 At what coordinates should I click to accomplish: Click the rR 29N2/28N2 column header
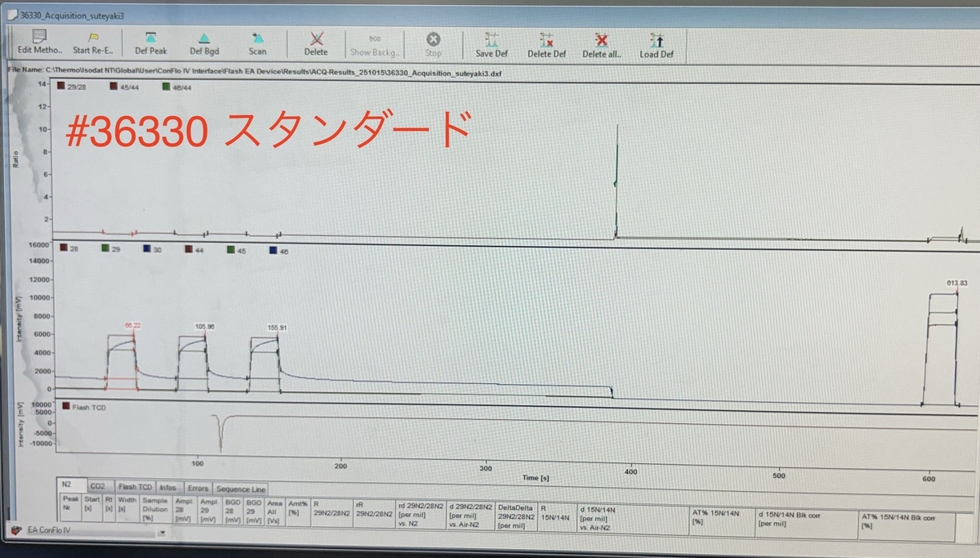[375, 516]
